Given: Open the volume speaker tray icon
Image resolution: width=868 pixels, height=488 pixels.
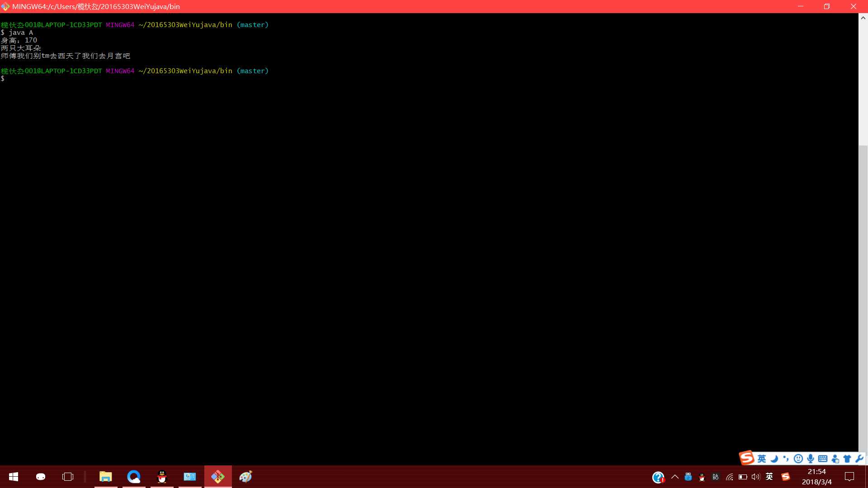Looking at the screenshot, I should click(x=756, y=477).
